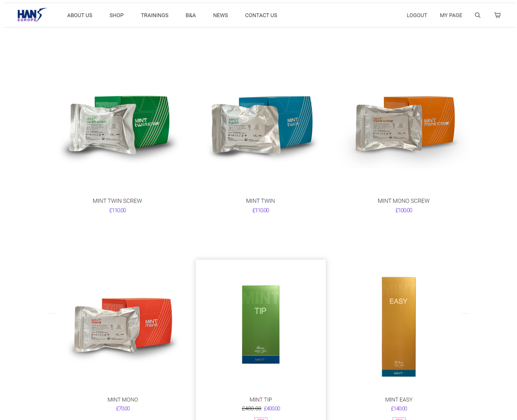Open the green MINT TIP box image
The width and height of the screenshot is (517, 420).
pos(261,324)
